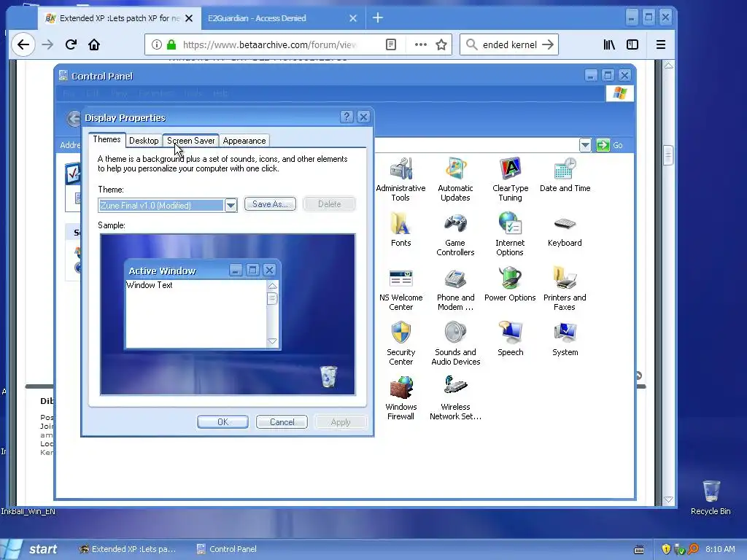Open Sounds and Audio Devices
Viewport: 747px width, 560px height.
[x=455, y=344]
